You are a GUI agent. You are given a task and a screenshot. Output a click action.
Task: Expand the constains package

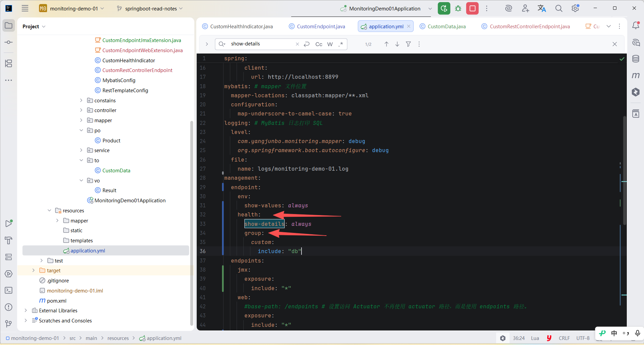click(x=81, y=100)
